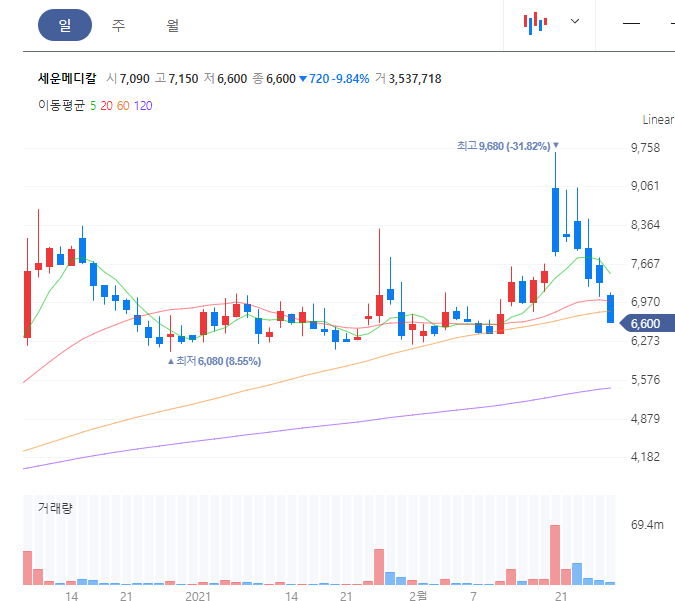
Task: Click the tallest red volume bar
Action: (x=555, y=555)
